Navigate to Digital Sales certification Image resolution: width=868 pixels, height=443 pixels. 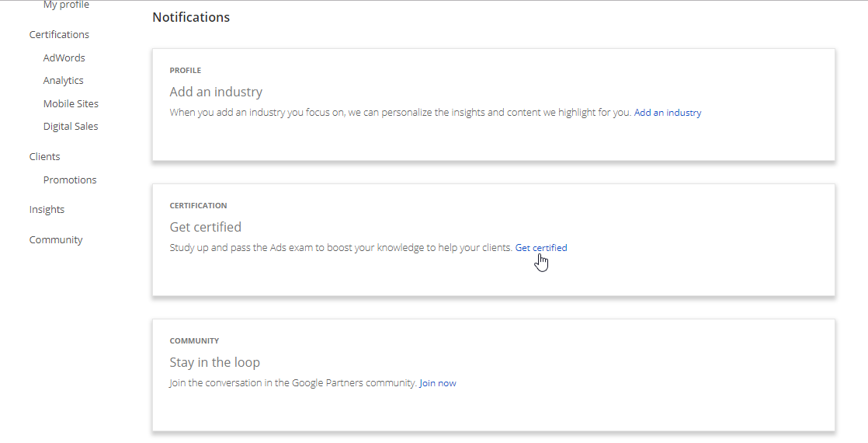click(71, 126)
